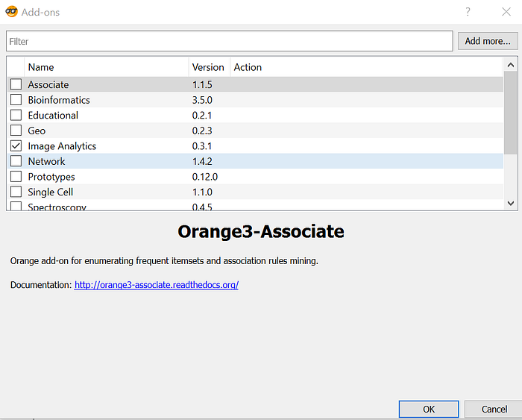Open the orange3-associate documentation link
The height and width of the screenshot is (420, 522).
pyautogui.click(x=157, y=285)
